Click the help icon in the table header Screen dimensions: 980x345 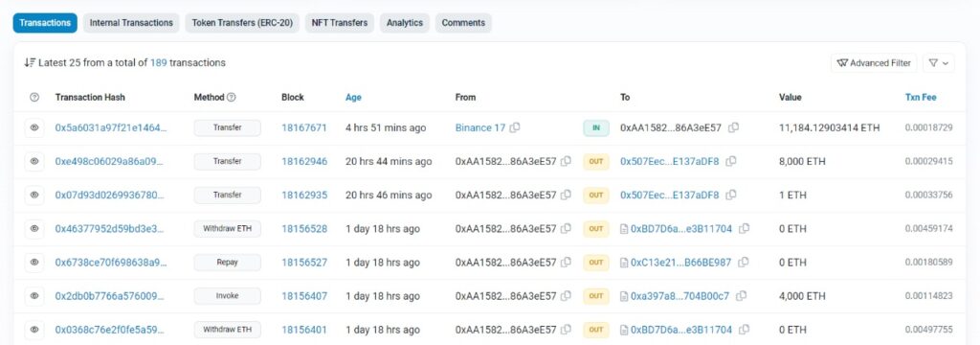click(34, 98)
